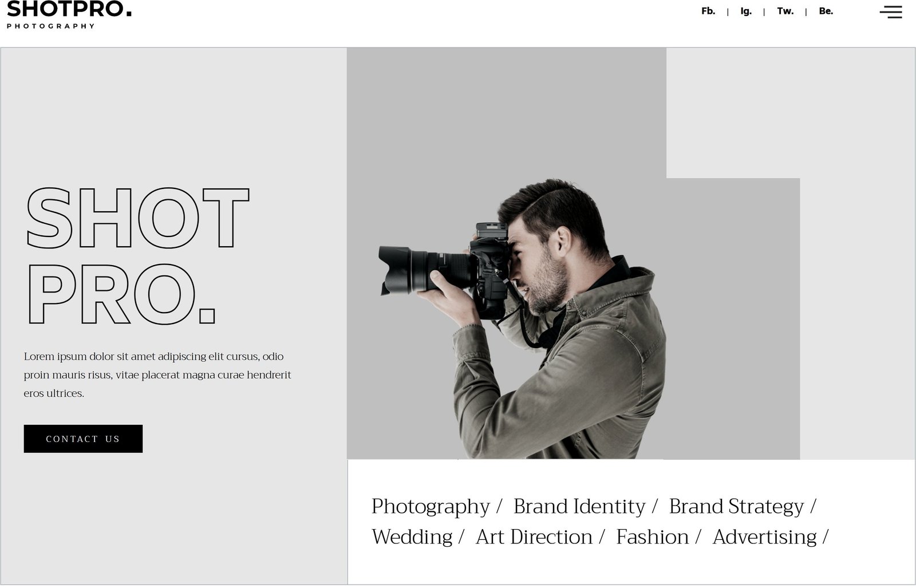Go to the Be. social link
This screenshot has height=588, width=916.
(826, 11)
